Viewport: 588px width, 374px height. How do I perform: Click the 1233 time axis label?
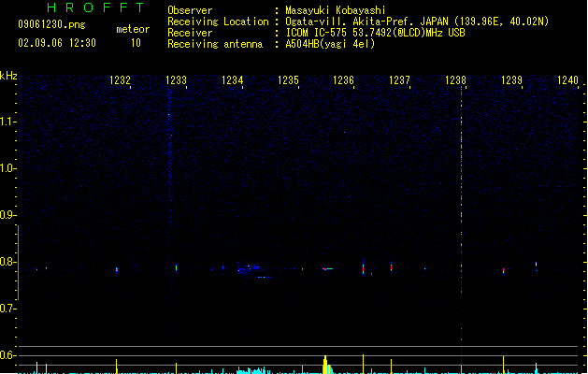pyautogui.click(x=177, y=80)
